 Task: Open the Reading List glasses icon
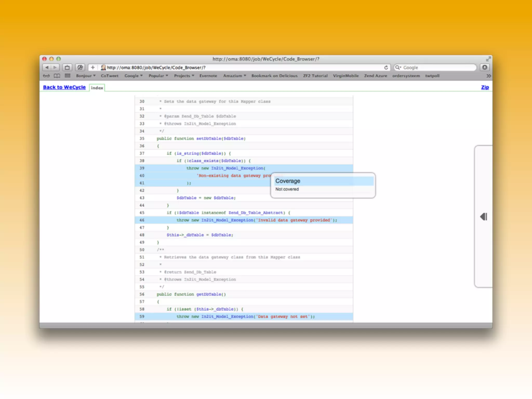pyautogui.click(x=46, y=76)
